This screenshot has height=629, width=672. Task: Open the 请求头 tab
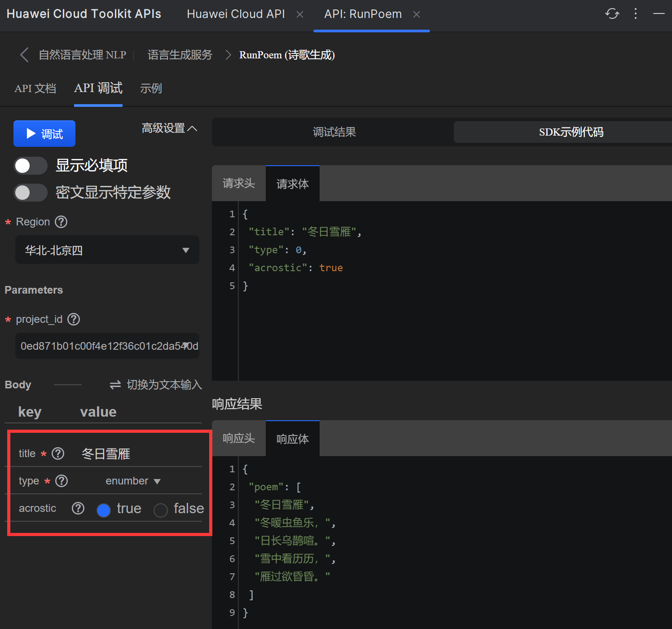tap(239, 183)
